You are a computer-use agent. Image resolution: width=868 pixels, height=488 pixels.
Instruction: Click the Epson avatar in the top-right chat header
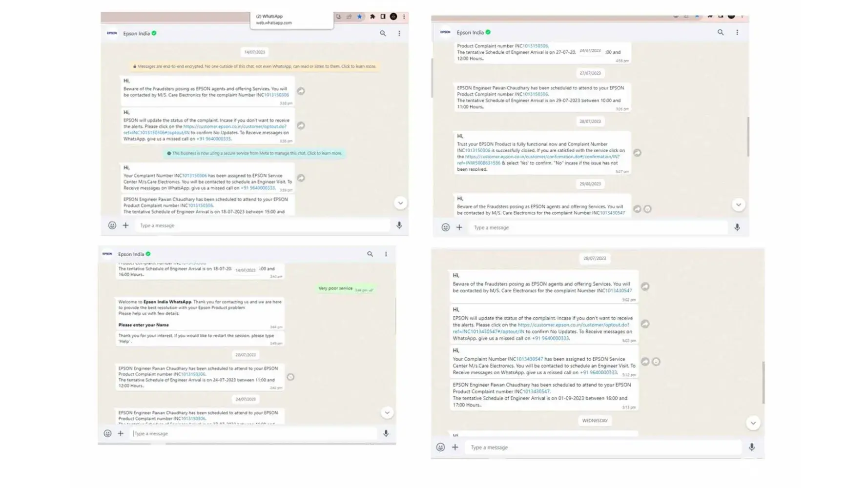coord(445,32)
